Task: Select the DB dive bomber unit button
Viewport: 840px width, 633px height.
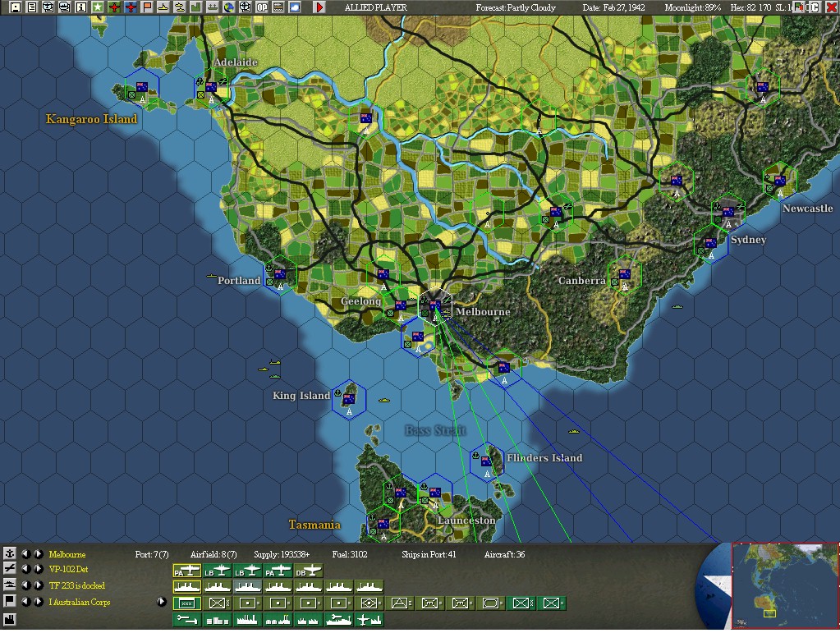Action: (309, 571)
